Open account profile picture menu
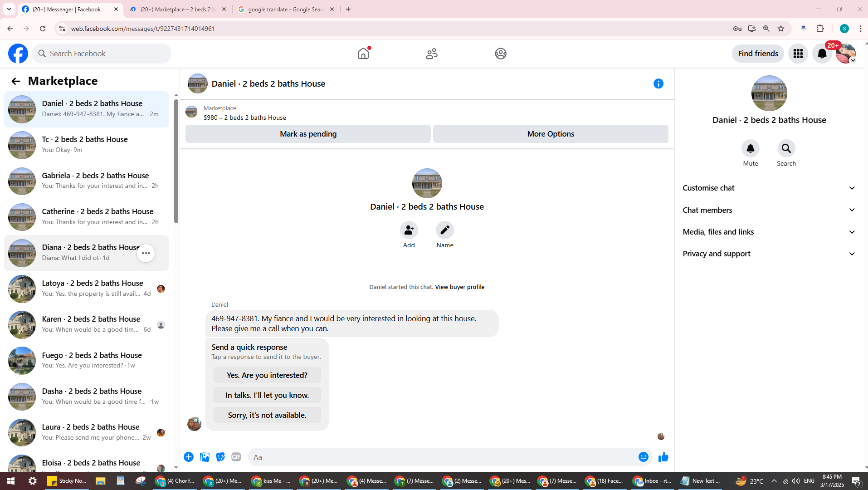 click(846, 54)
